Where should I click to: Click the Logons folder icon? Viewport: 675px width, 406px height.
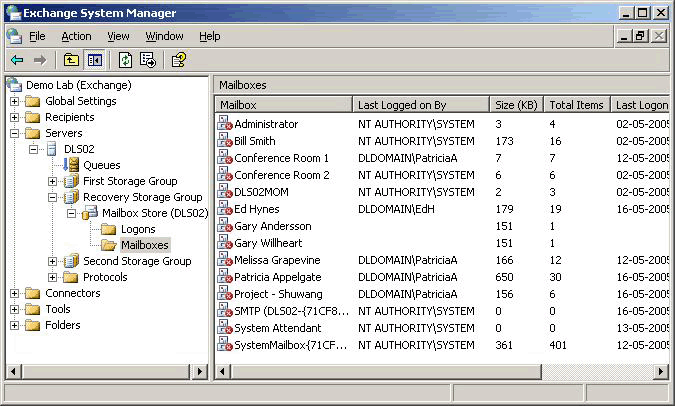108,229
